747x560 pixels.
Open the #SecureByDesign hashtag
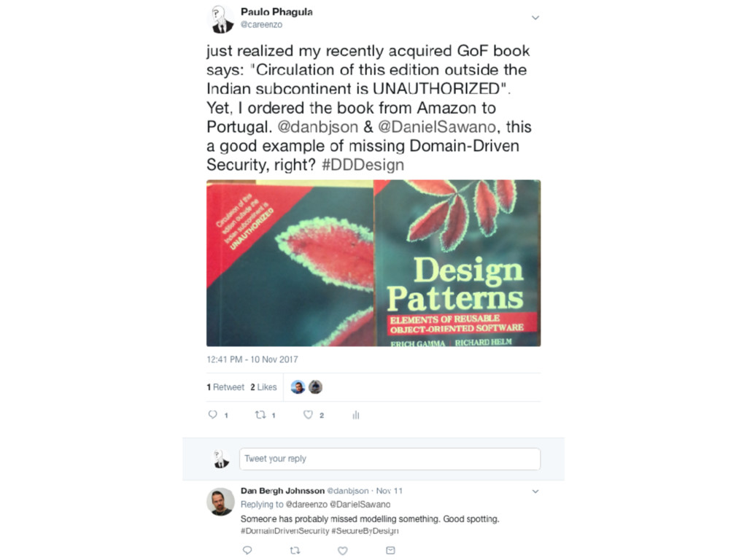click(365, 531)
